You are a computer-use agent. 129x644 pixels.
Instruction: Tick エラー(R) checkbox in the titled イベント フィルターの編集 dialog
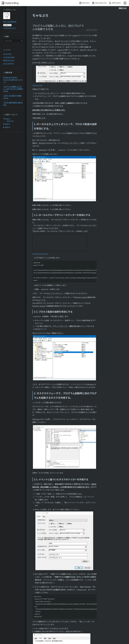coord(50,527)
